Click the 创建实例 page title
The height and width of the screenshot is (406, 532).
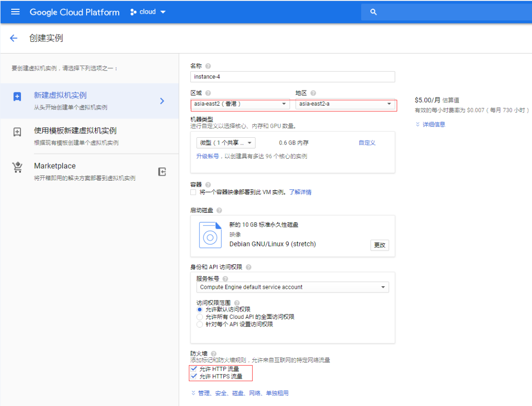pyautogui.click(x=46, y=38)
